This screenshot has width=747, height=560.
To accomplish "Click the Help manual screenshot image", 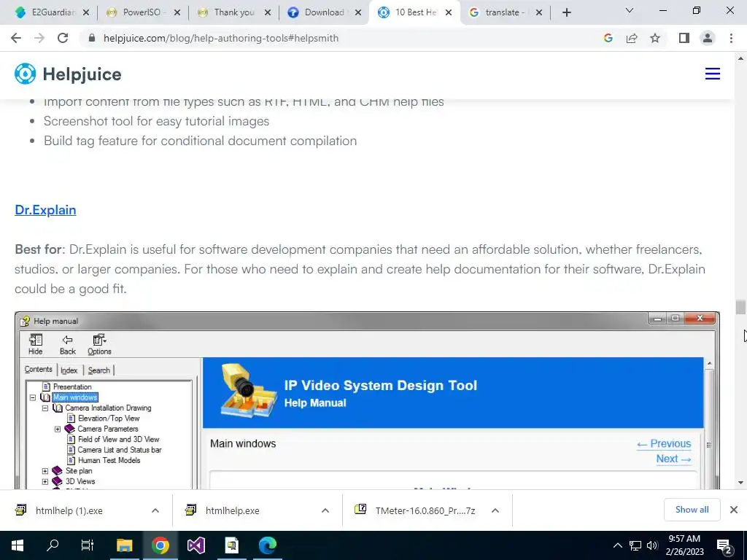I will pyautogui.click(x=367, y=400).
